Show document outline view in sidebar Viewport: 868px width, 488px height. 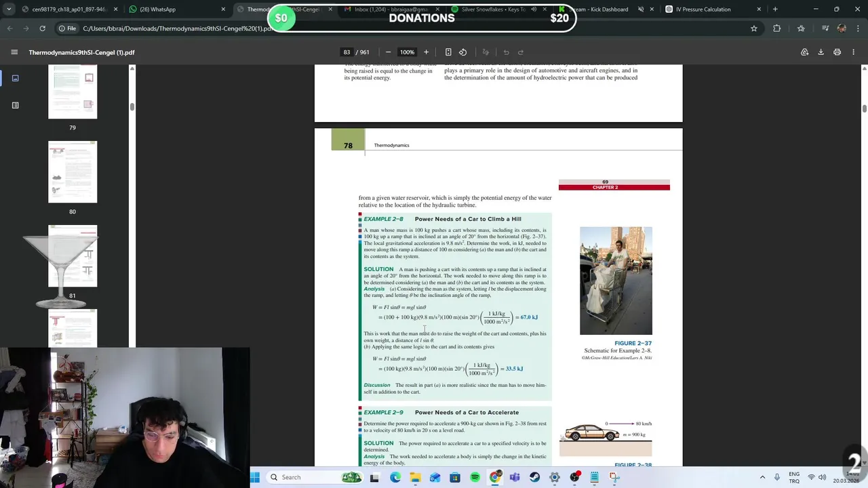point(15,105)
